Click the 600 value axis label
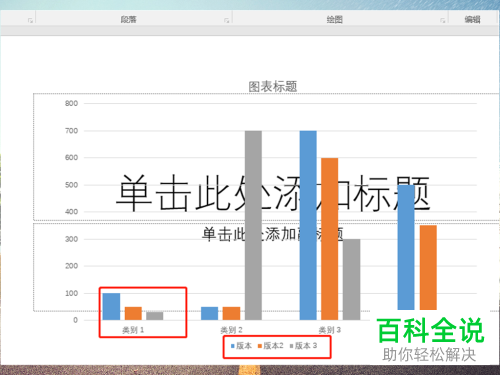500x375 pixels. coord(71,158)
